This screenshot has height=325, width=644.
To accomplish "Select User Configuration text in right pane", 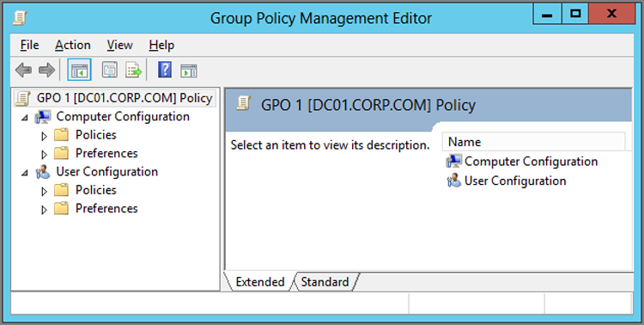I will (515, 181).
